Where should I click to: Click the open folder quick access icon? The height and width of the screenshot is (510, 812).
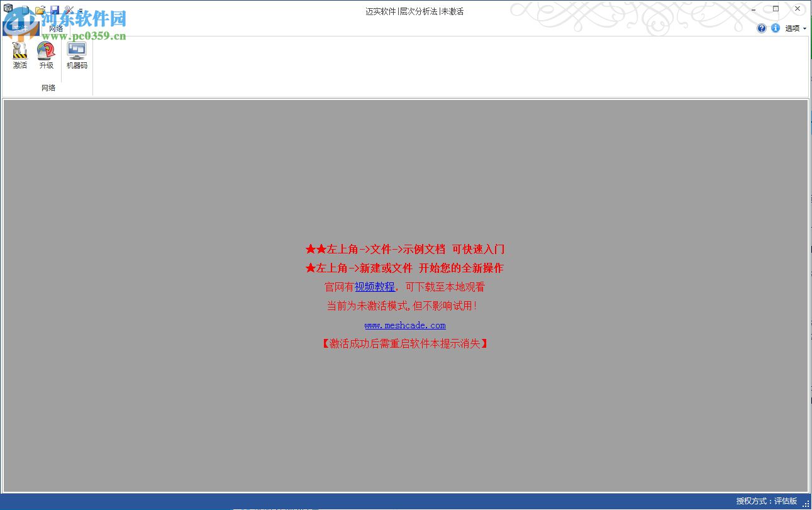click(x=40, y=10)
